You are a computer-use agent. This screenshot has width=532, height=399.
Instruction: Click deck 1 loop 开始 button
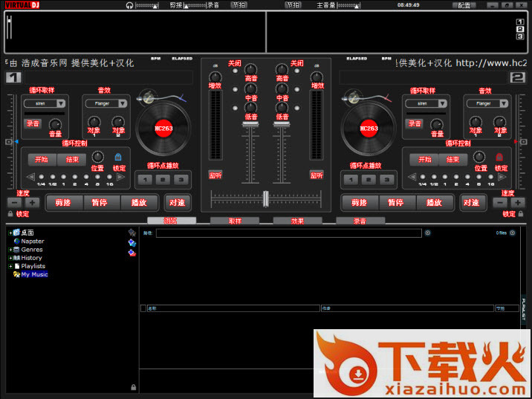coord(42,160)
